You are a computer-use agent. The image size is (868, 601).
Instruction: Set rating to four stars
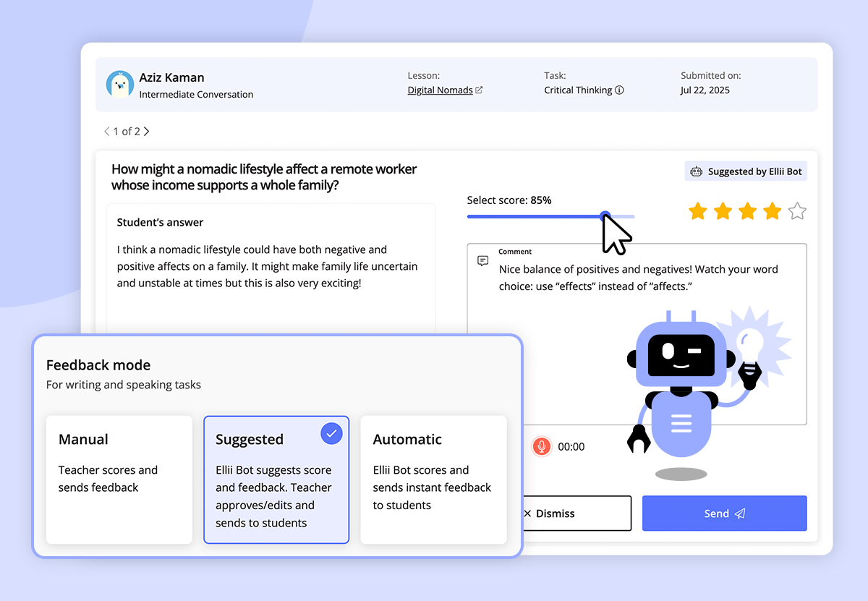773,211
